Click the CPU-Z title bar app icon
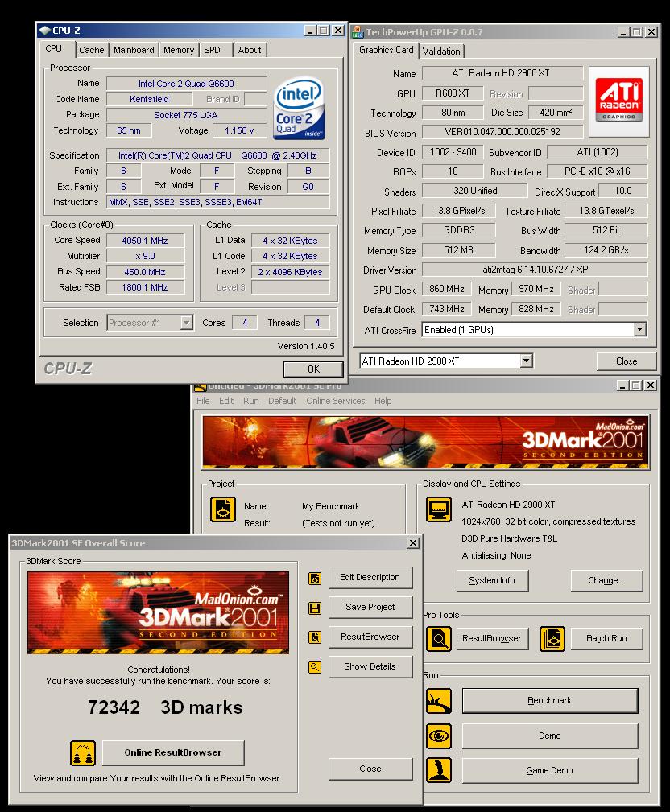This screenshot has width=670, height=812. [x=44, y=31]
